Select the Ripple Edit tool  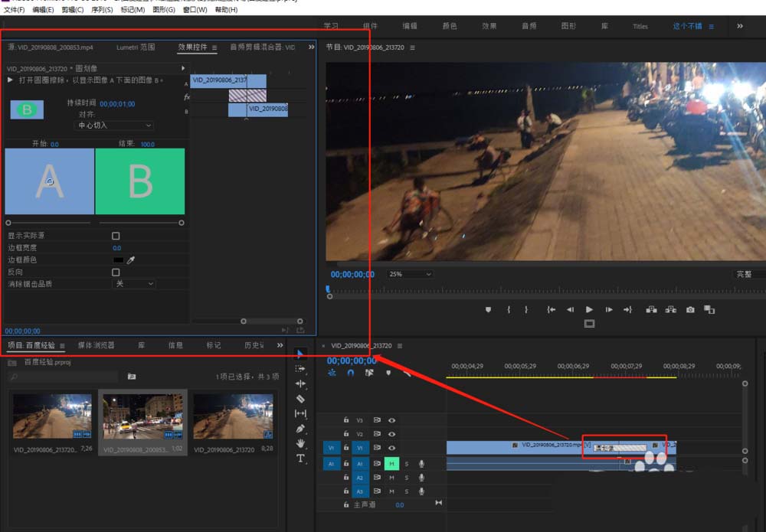[x=300, y=383]
